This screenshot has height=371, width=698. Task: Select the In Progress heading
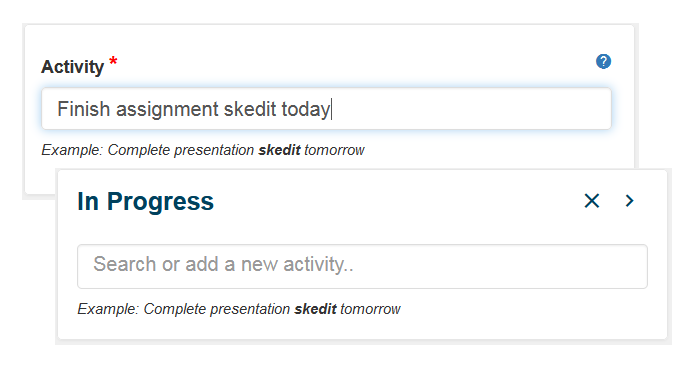click(x=146, y=201)
